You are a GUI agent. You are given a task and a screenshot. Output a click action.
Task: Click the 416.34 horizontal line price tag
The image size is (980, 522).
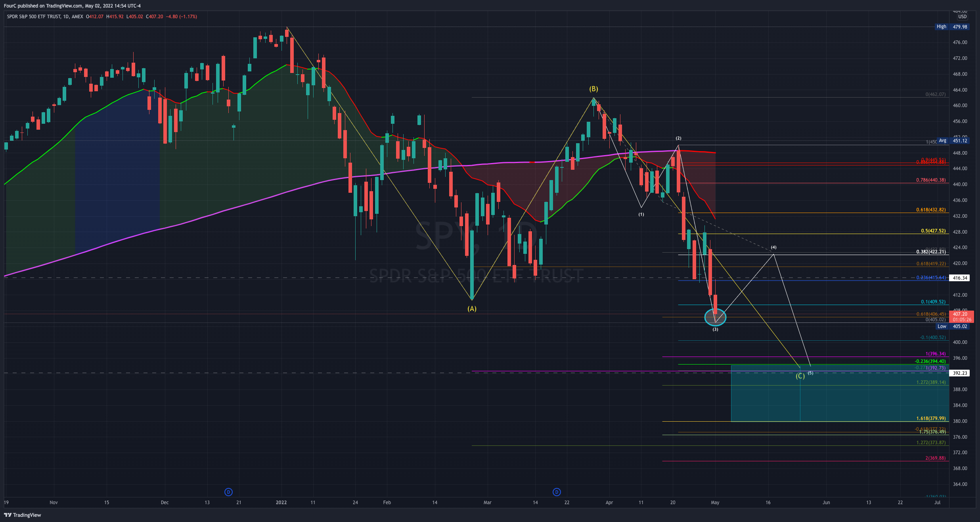click(960, 278)
